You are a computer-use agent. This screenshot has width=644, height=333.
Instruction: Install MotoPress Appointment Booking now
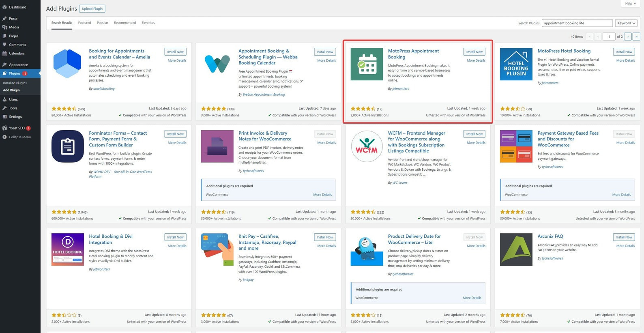(x=474, y=52)
